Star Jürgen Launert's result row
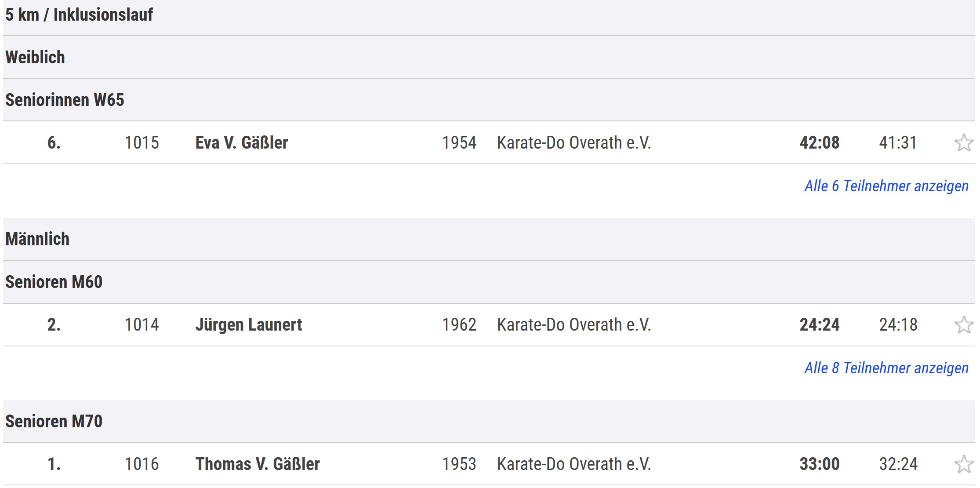 point(963,325)
